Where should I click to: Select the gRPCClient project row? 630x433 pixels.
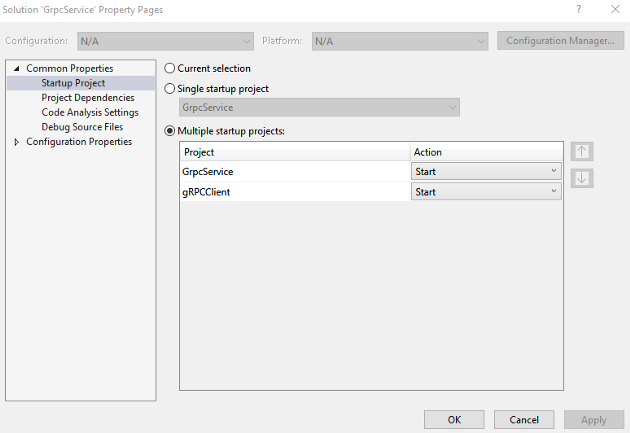pyautogui.click(x=295, y=192)
